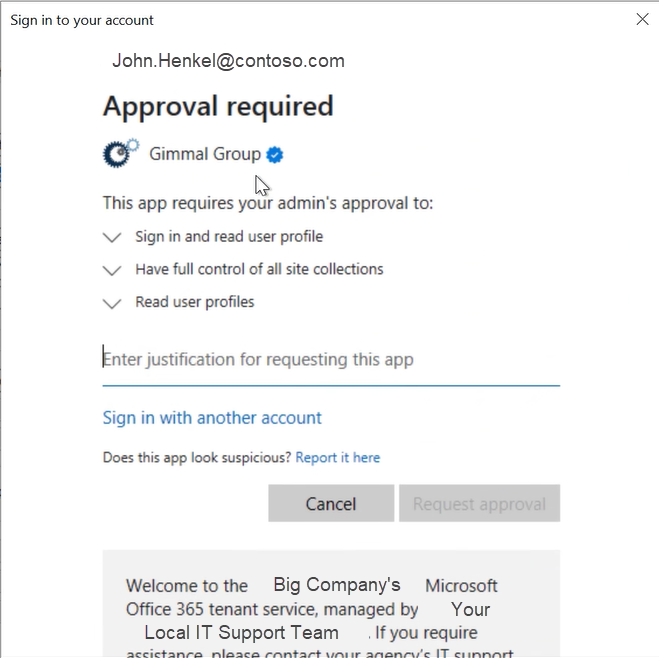Screen dimensions: 659x658
Task: Click the John.Henkel@contoso.com account email
Action: [228, 61]
